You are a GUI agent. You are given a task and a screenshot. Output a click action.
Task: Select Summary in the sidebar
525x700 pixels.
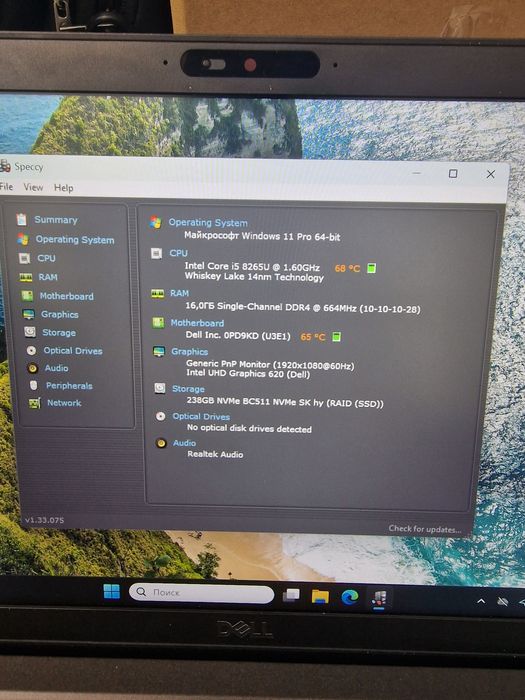click(56, 220)
